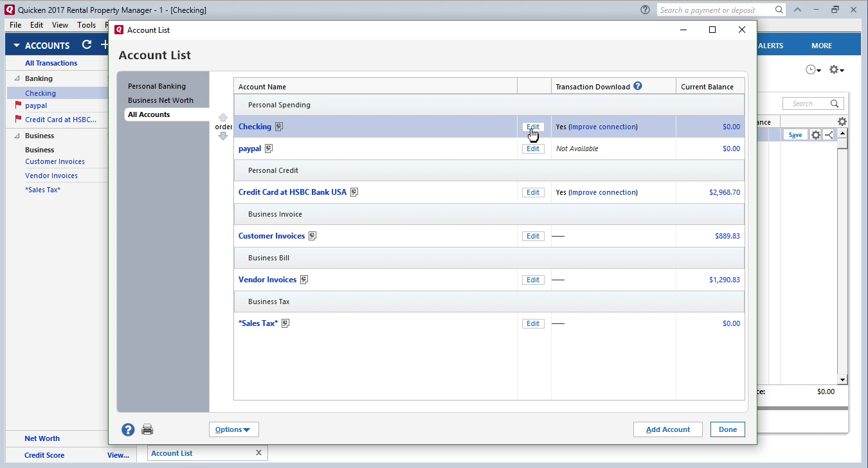Collapse the ACCOUNTS sidebar header arrow

pyautogui.click(x=17, y=46)
